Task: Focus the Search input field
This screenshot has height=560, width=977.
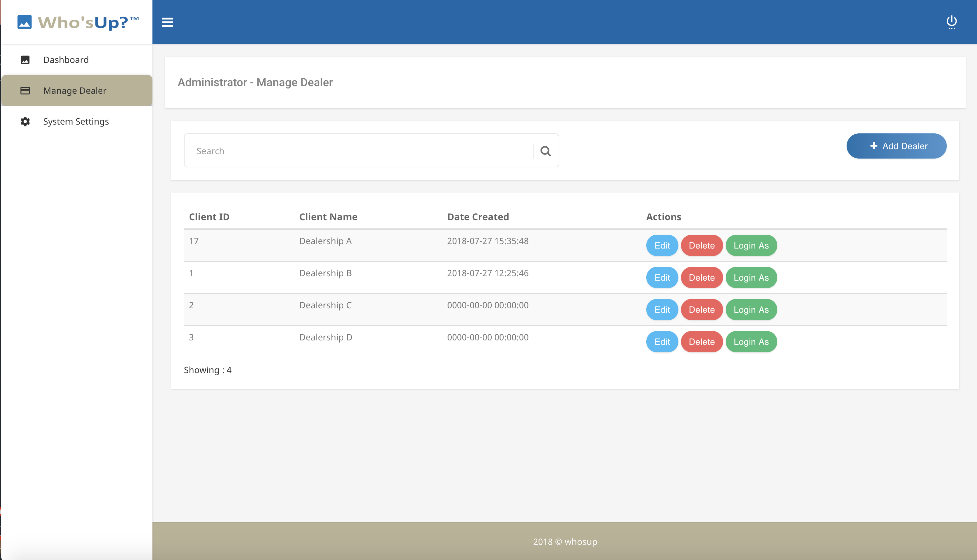Action: [358, 151]
